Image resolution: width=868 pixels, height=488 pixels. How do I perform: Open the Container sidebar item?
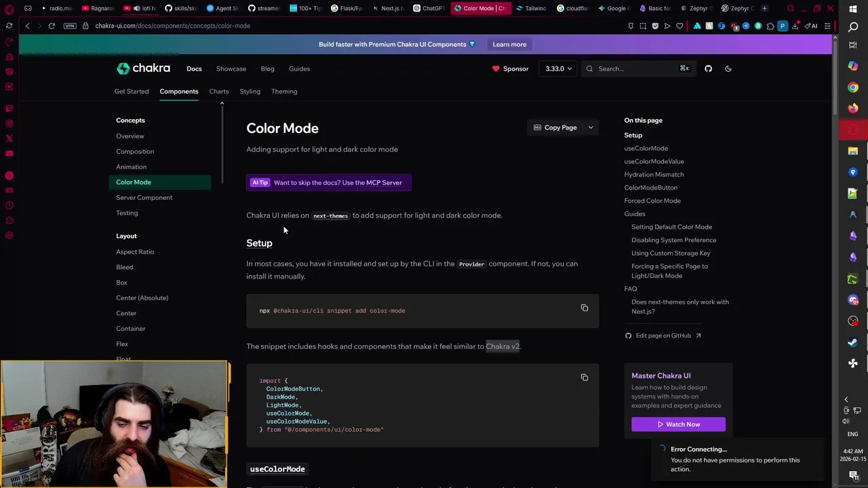click(x=131, y=329)
